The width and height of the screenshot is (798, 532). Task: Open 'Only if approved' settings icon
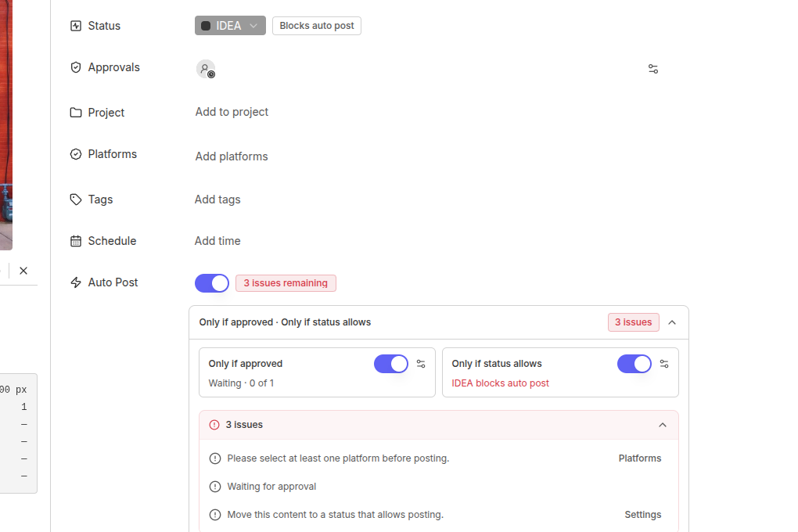[421, 364]
